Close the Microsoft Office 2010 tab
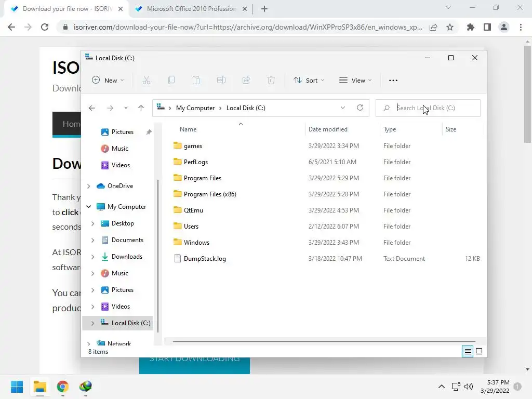The height and width of the screenshot is (399, 532). (x=245, y=9)
